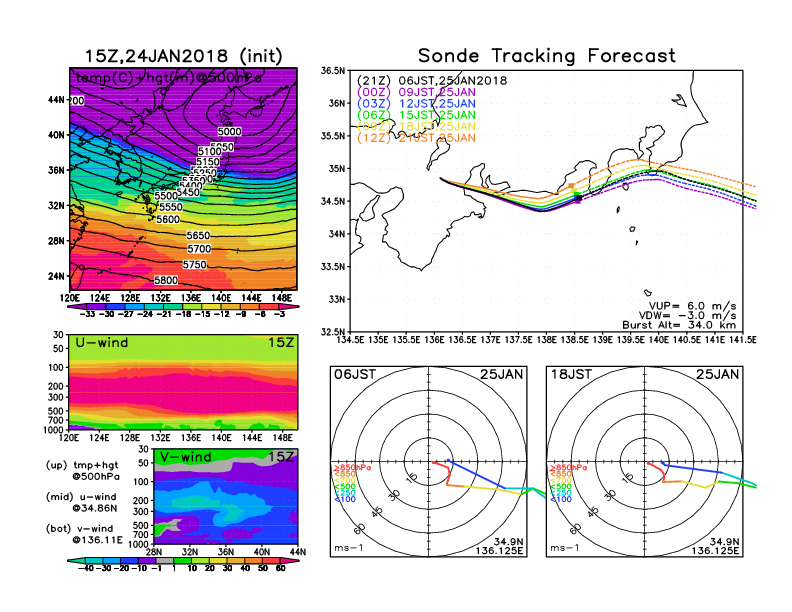Select legend entry '(12Z) 21JST,25JAN'
The height and width of the screenshot is (612, 792).
tap(416, 138)
